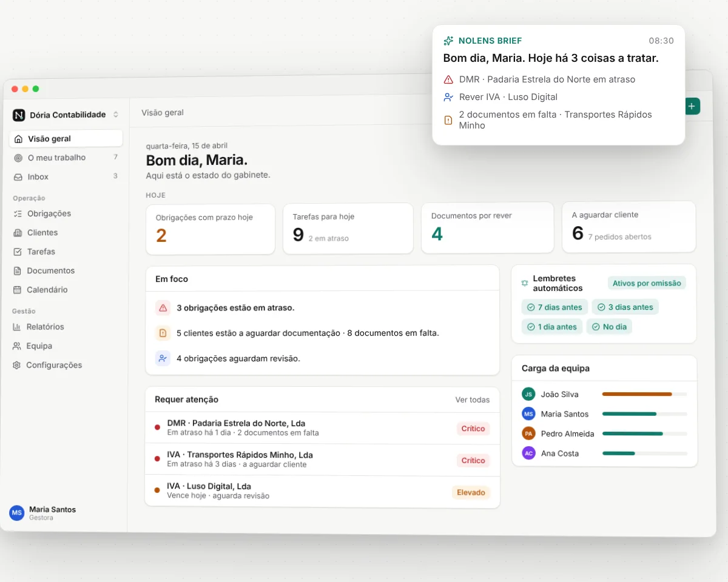Click the Nolens Brief sparkle icon
This screenshot has width=728, height=582.
click(448, 41)
